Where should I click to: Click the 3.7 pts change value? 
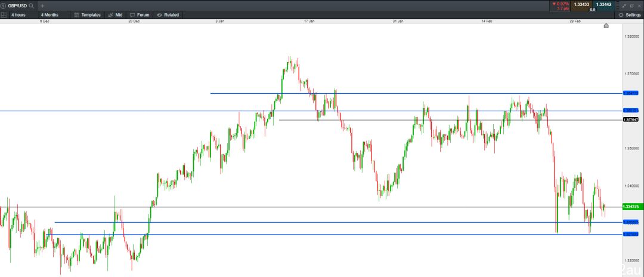pyautogui.click(x=562, y=8)
